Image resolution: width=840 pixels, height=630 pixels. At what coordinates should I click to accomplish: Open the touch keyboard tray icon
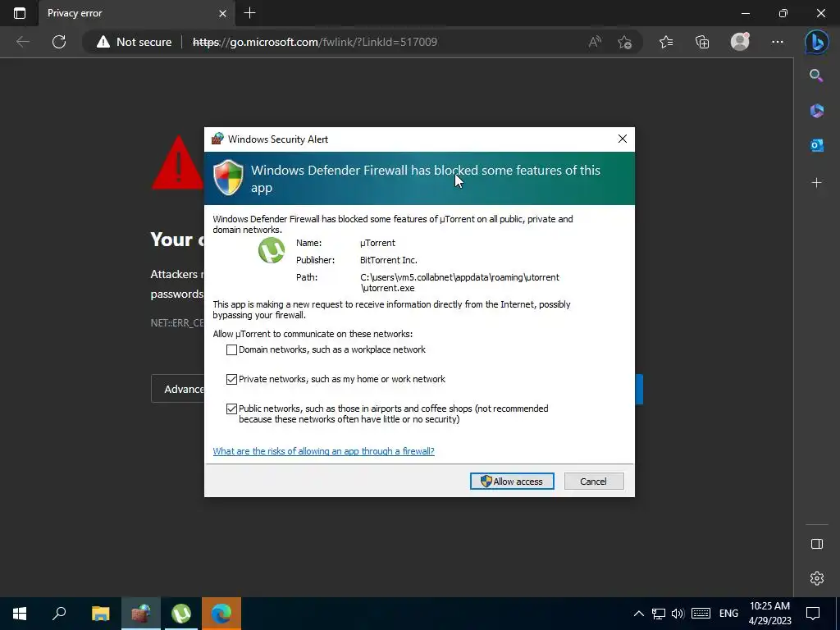coord(701,614)
